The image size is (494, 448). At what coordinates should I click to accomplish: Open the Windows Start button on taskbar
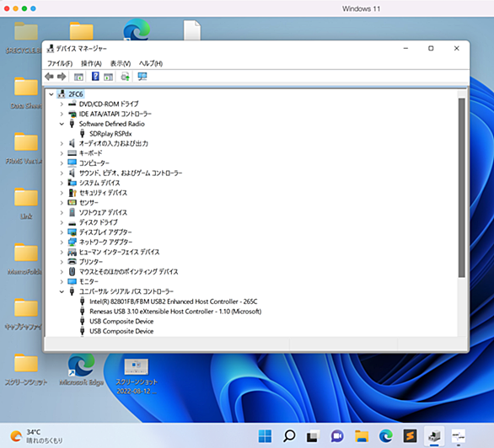tap(265, 436)
